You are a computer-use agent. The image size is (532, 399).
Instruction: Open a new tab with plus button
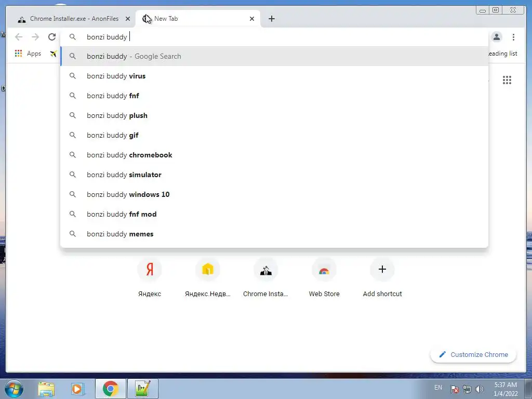click(271, 19)
